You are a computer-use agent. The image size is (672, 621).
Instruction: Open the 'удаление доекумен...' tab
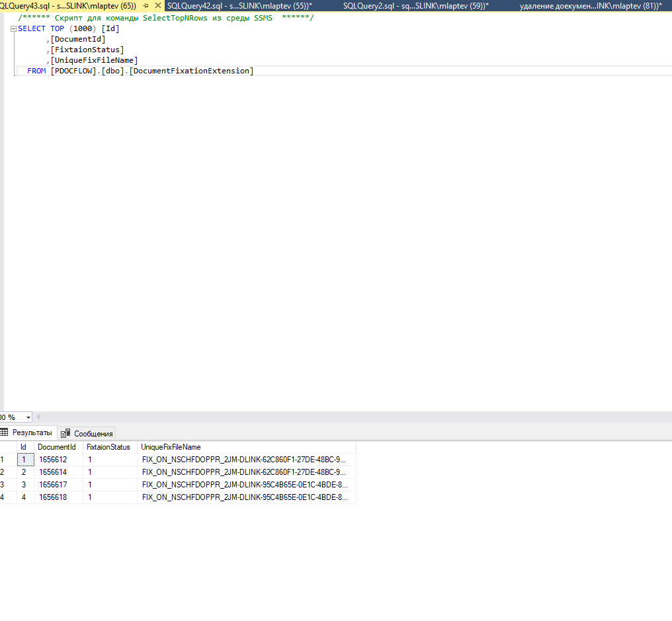pyautogui.click(x=591, y=6)
